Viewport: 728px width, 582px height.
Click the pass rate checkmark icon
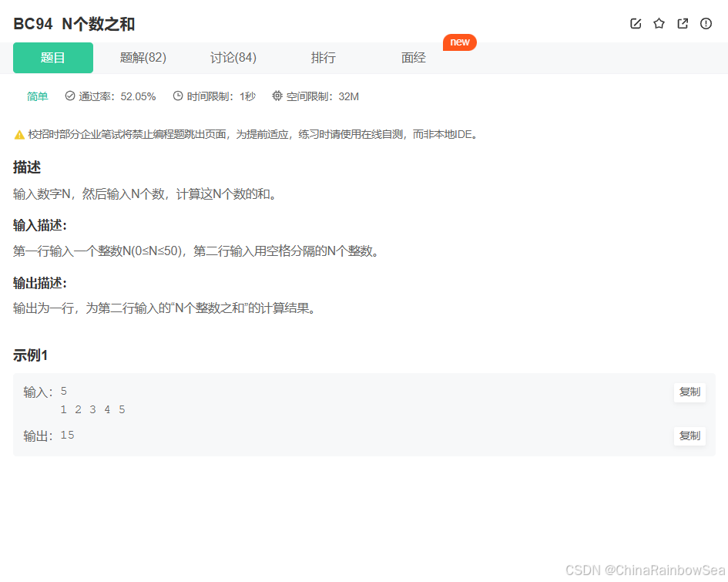tap(70, 96)
